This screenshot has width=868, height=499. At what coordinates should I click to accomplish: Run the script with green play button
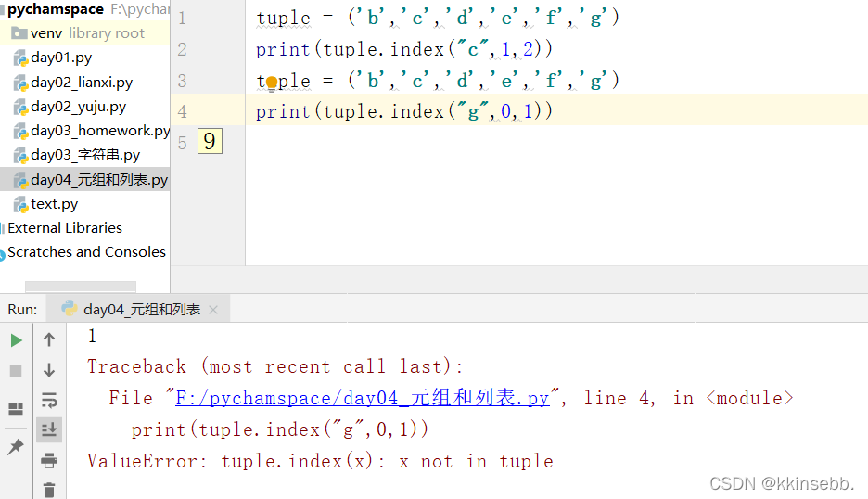click(16, 340)
